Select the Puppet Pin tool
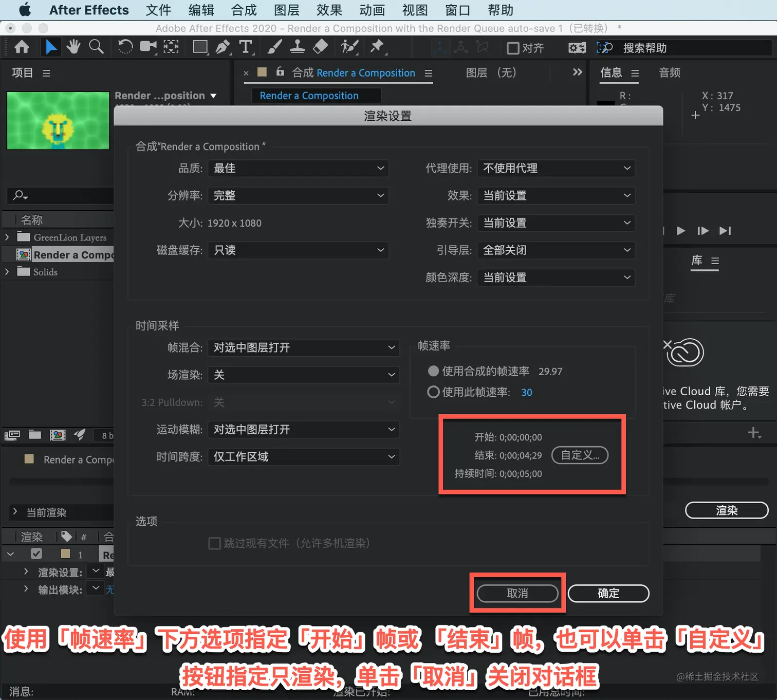 pos(378,47)
